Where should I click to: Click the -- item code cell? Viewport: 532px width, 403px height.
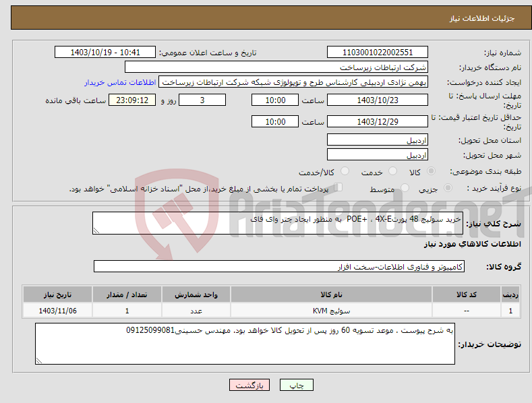pyautogui.click(x=467, y=311)
